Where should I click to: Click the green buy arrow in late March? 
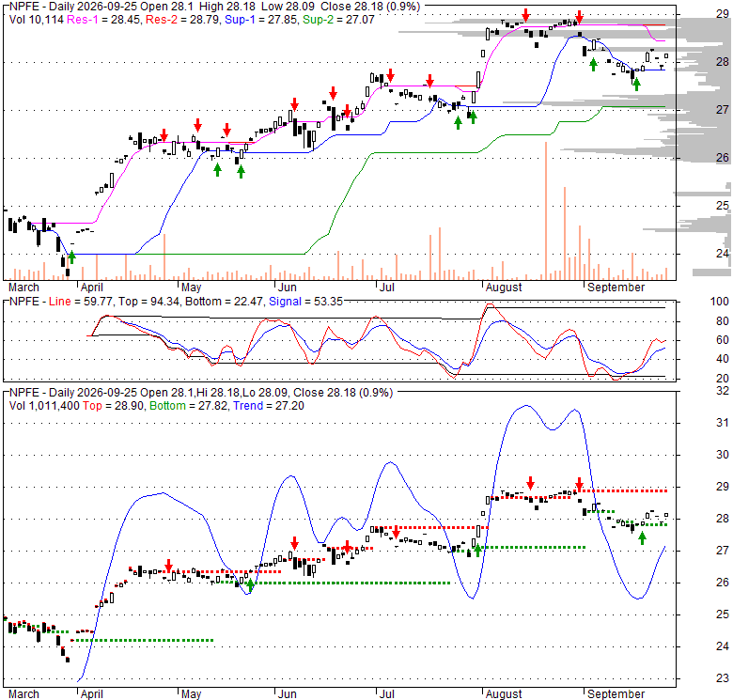coord(71,257)
